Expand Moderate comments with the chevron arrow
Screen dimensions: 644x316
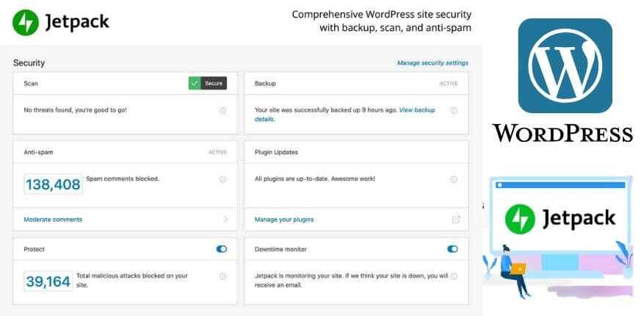point(225,219)
